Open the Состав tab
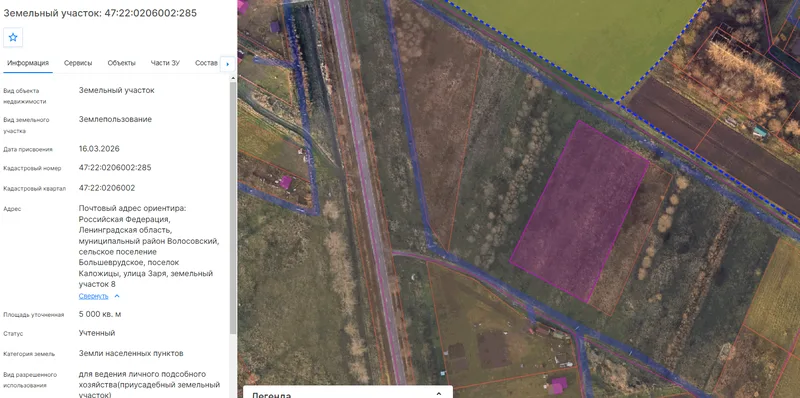Screen dimensions: 800x398 [x=206, y=63]
